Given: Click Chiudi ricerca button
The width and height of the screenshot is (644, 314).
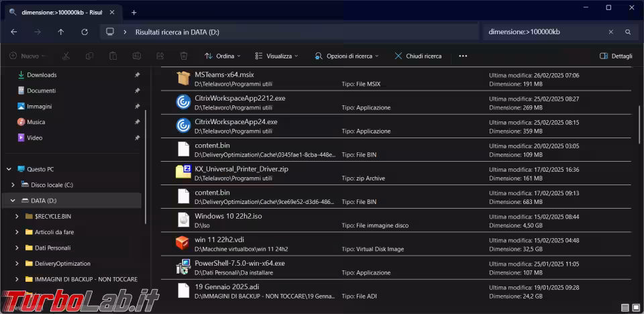Looking at the screenshot, I should 418,56.
